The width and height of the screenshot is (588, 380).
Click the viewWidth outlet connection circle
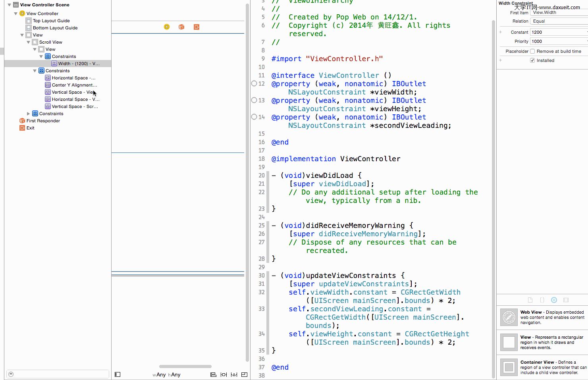(x=254, y=83)
